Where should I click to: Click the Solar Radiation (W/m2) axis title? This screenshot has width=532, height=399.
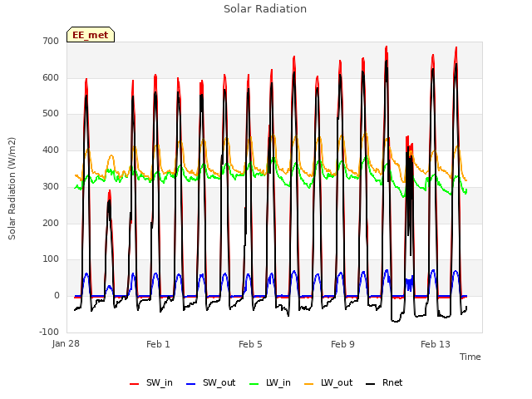pos(12,189)
